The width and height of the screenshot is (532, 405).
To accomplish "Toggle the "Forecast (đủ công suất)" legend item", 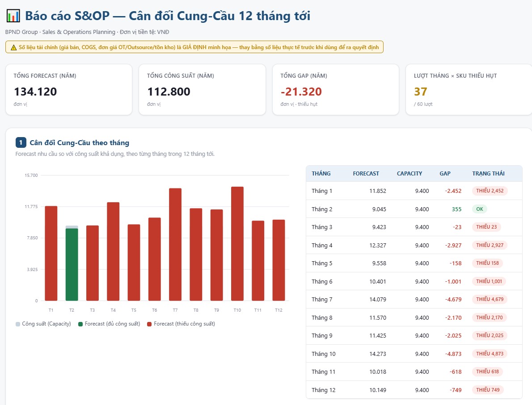I will click(x=109, y=324).
